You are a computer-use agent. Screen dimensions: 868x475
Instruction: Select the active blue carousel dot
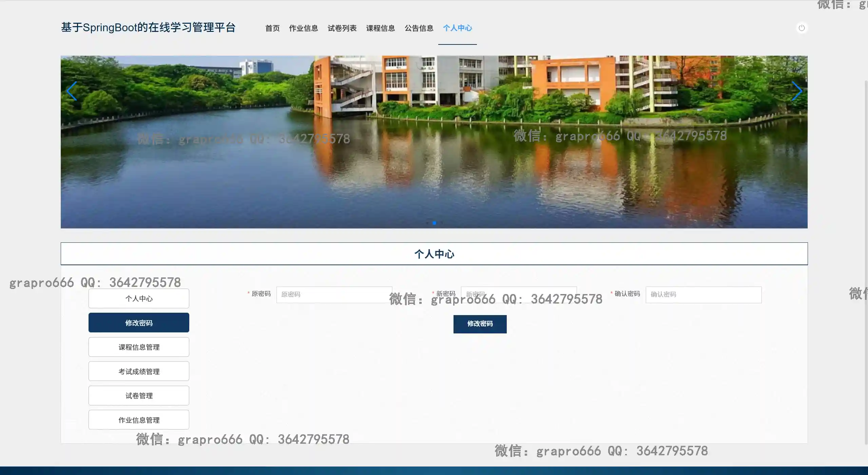click(434, 223)
